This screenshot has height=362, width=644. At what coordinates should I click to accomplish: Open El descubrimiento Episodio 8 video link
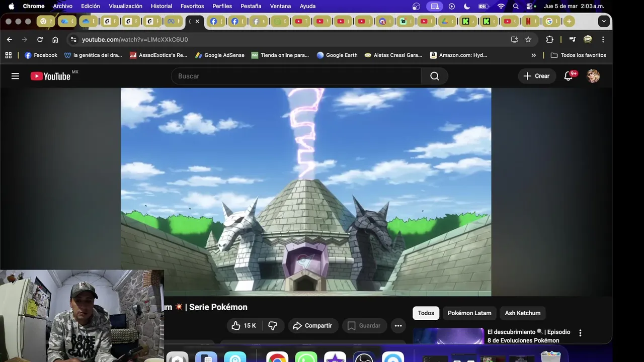point(529,336)
